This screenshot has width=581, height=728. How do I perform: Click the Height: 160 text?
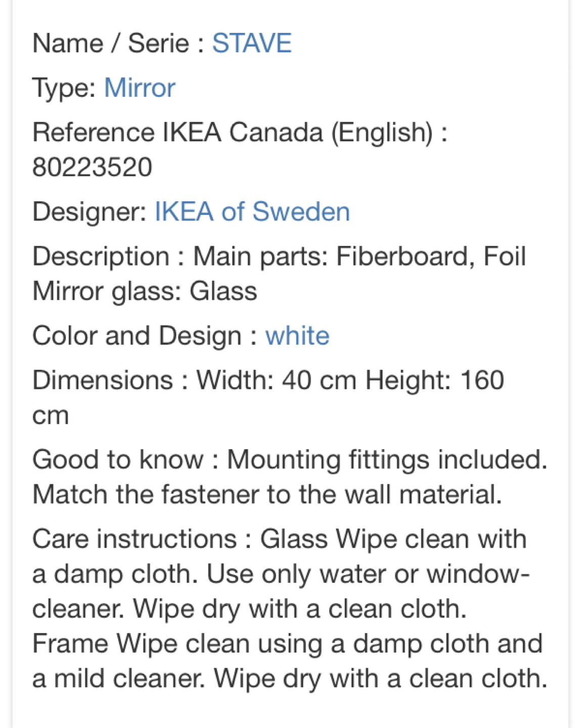tap(435, 380)
